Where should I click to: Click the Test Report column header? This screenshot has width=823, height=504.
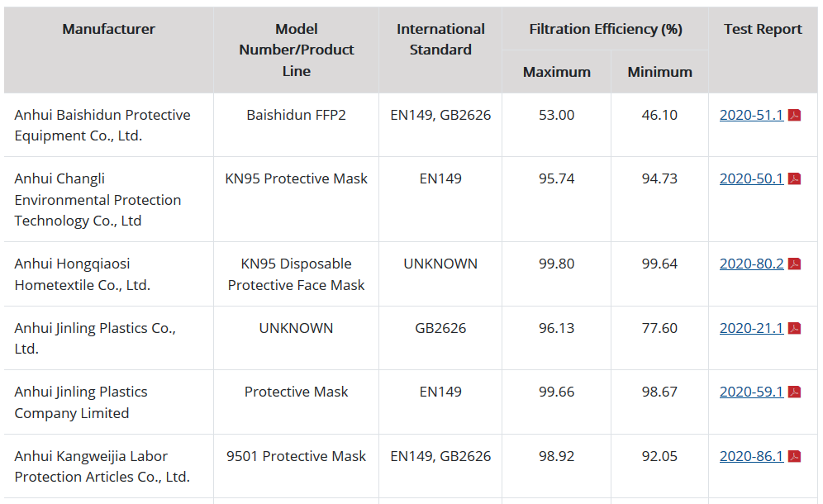click(763, 30)
